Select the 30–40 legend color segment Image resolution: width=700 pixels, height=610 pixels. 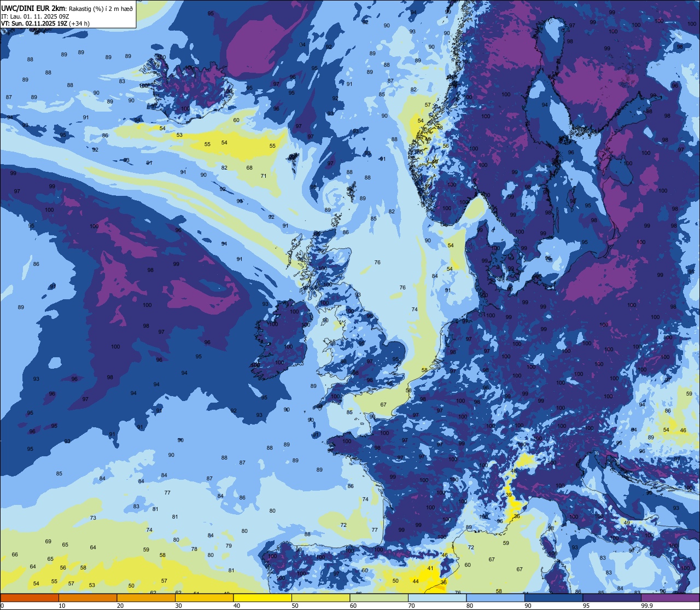tap(204, 597)
